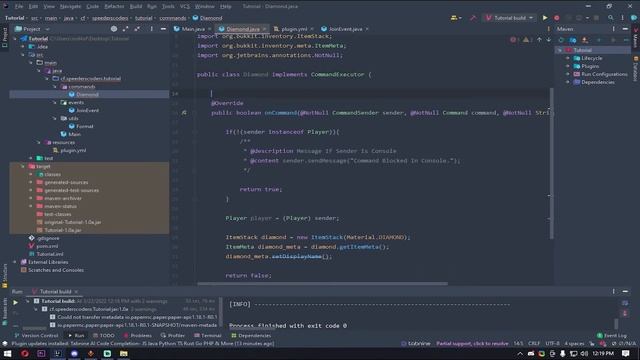Click the Windows Start button

(x=7, y=353)
